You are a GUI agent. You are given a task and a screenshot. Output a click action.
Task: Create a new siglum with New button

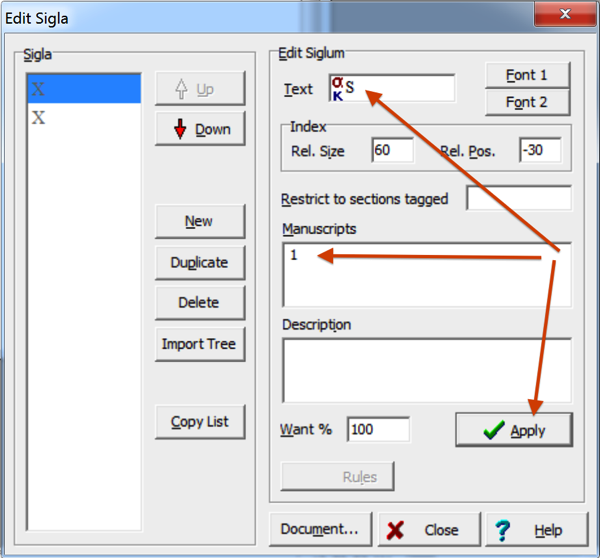point(199,221)
